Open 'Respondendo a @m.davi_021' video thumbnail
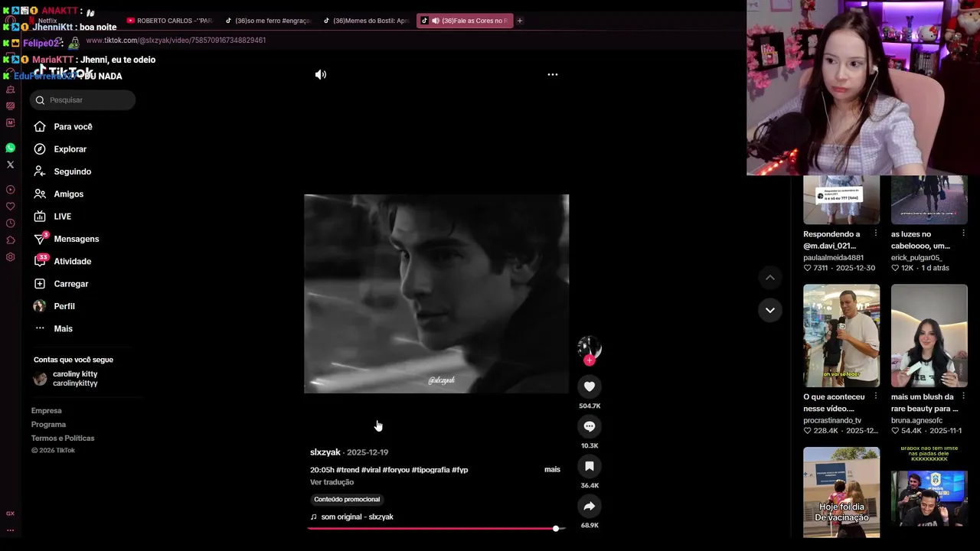This screenshot has width=980, height=551. pos(841,200)
